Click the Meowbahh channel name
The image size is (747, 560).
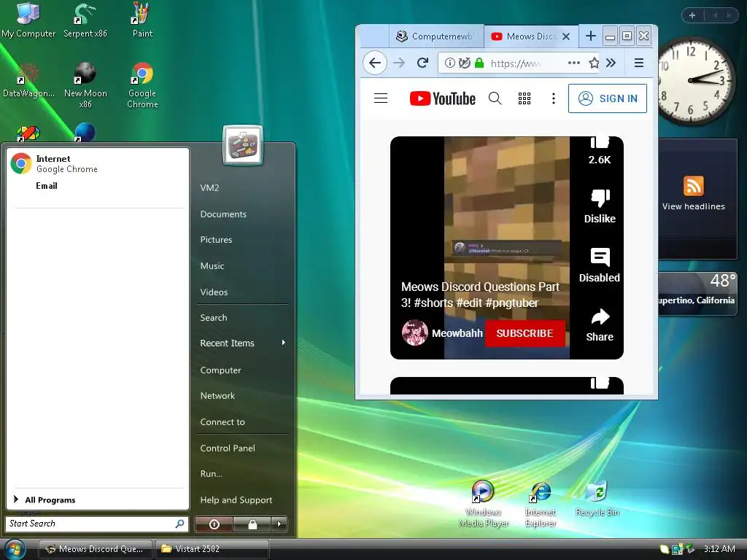457,333
